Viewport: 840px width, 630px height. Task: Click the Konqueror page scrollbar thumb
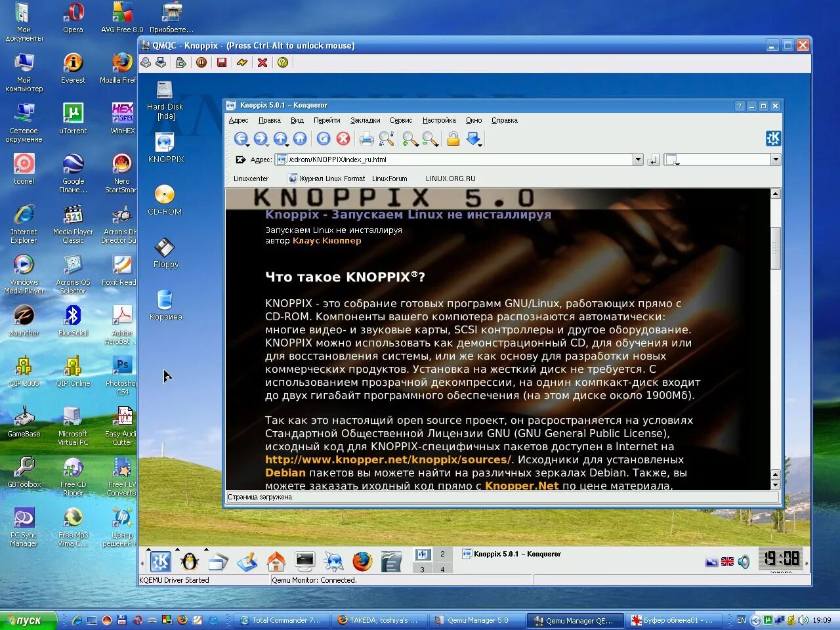point(775,248)
